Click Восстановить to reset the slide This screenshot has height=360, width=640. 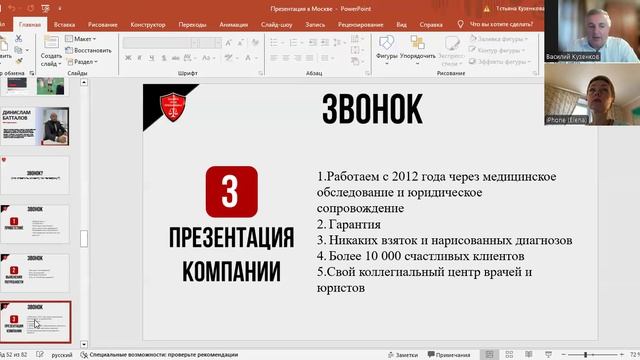[89, 50]
